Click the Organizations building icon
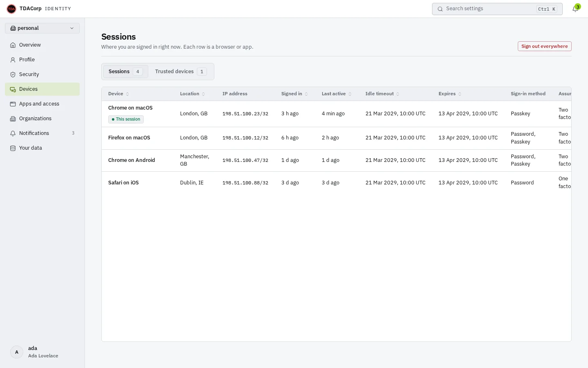588x368 pixels. point(13,119)
